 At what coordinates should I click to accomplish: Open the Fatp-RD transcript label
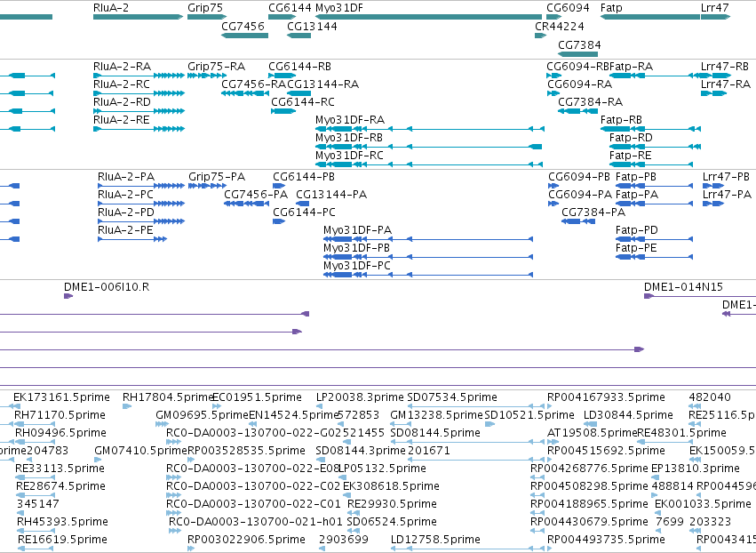631,138
